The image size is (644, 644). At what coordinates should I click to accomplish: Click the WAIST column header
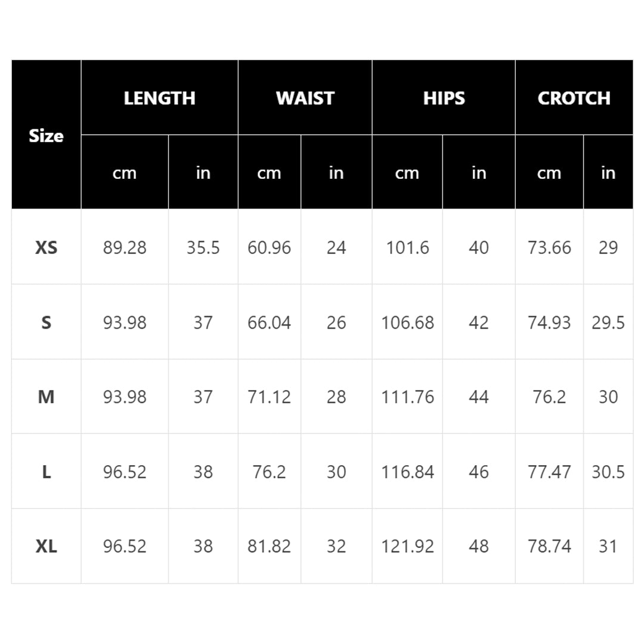coord(305,98)
